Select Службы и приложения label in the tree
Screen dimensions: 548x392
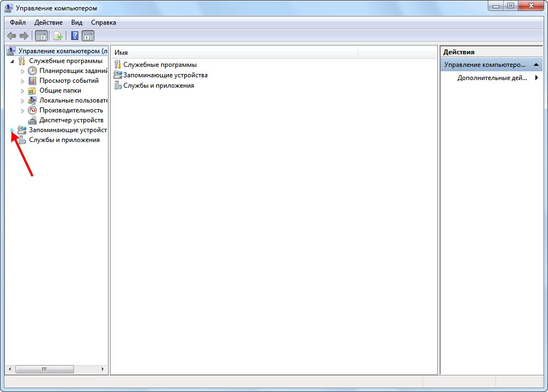pyautogui.click(x=64, y=140)
